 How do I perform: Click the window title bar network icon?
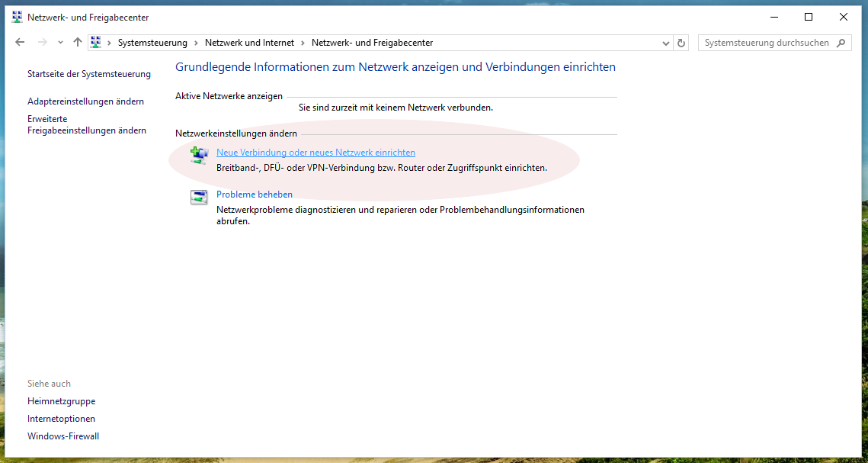[17, 17]
